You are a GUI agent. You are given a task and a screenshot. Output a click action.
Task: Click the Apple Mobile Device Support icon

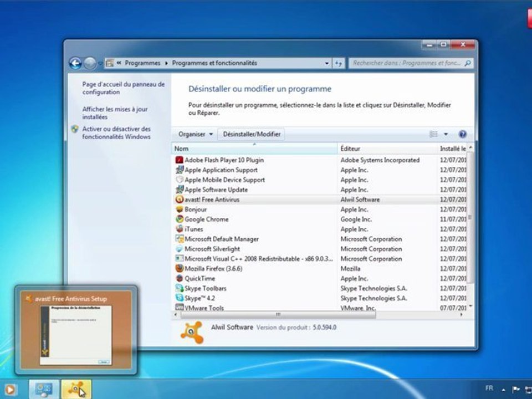pos(179,180)
